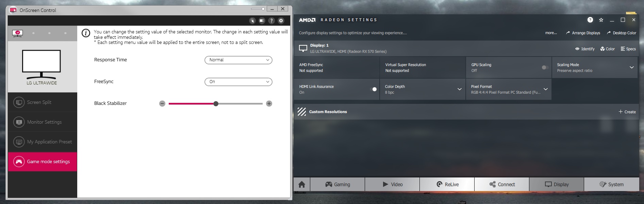Click the info icon beside the settings description

(86, 33)
